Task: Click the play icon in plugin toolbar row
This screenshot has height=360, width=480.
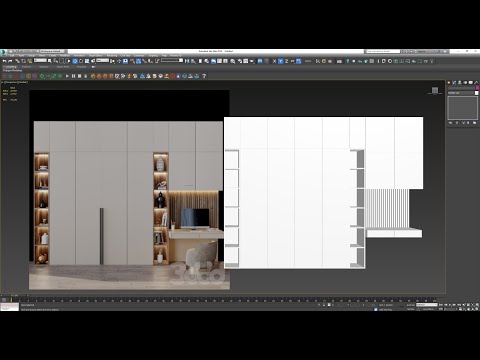Action: [67, 76]
